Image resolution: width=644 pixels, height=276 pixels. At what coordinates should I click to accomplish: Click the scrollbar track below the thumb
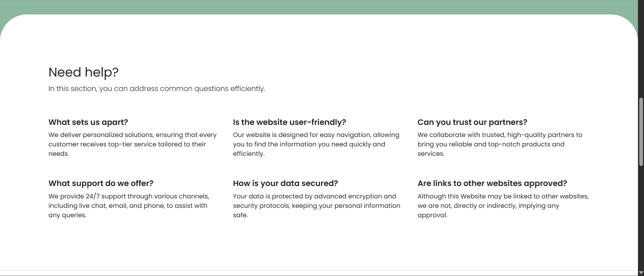tap(641, 218)
